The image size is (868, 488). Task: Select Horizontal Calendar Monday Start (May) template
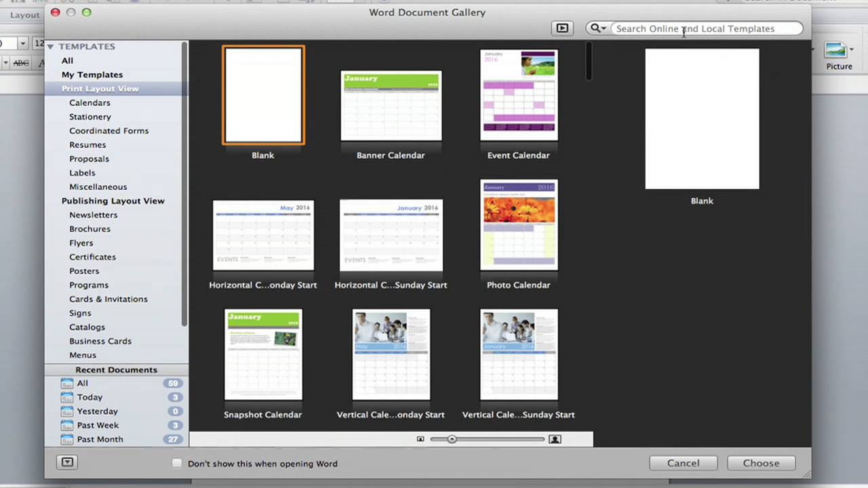[263, 235]
